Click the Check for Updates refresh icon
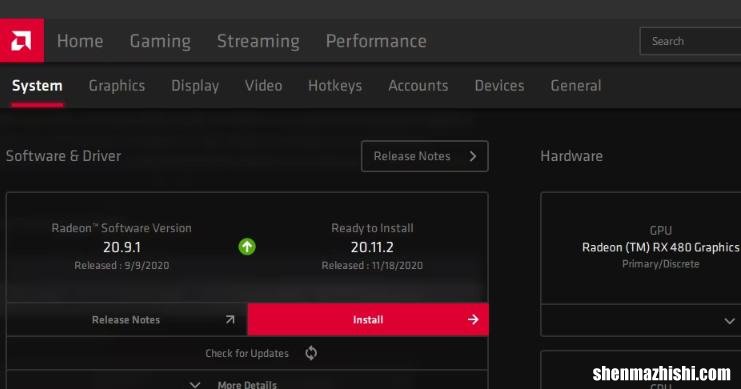Screen dimensions: 741x389 pyautogui.click(x=311, y=353)
